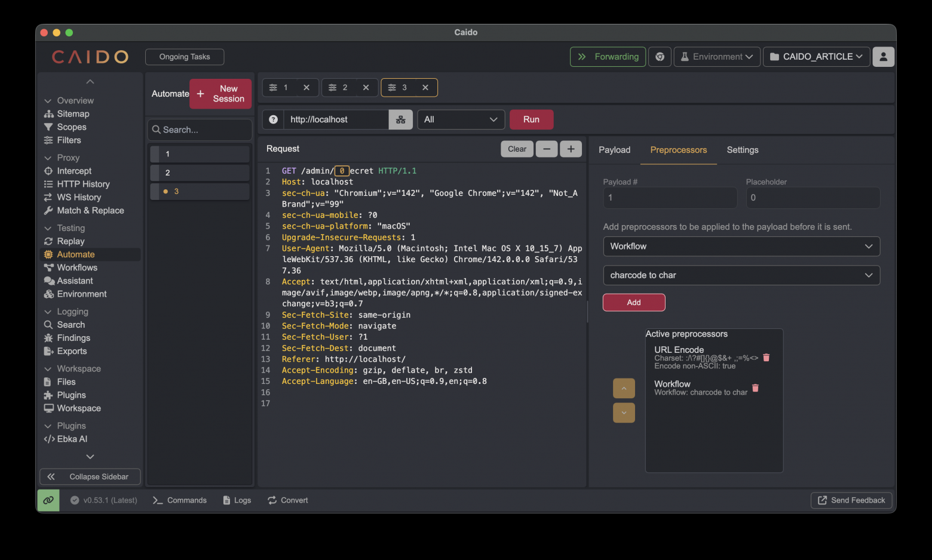
Task: Open the Workflow preprocessor type dropdown
Action: point(741,247)
